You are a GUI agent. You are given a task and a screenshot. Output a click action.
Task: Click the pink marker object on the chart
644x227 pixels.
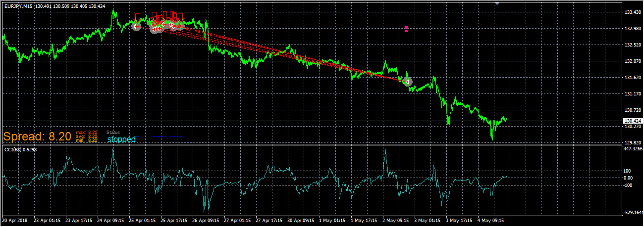coord(406,28)
